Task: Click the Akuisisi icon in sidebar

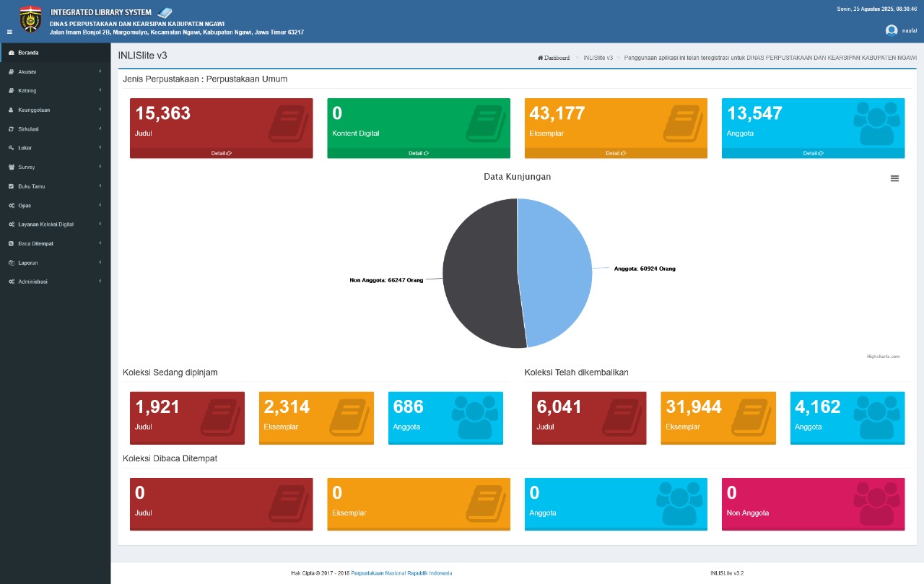Action: tap(11, 71)
